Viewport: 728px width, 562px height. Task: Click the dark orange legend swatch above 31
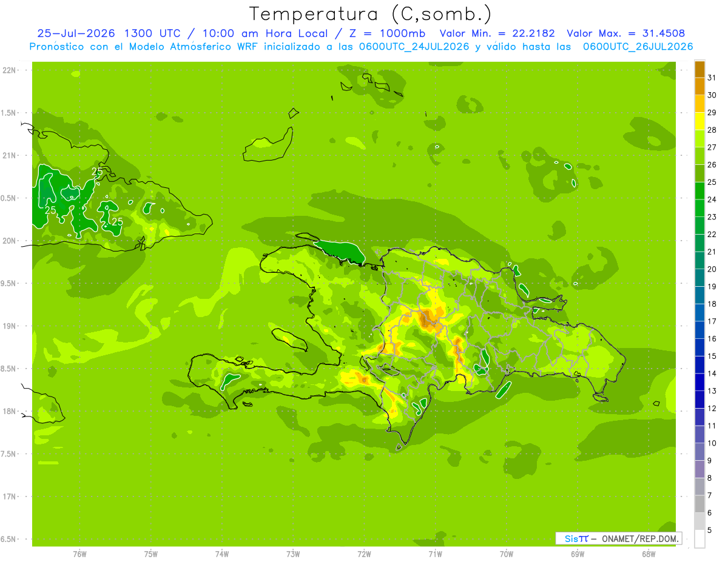[699, 70]
